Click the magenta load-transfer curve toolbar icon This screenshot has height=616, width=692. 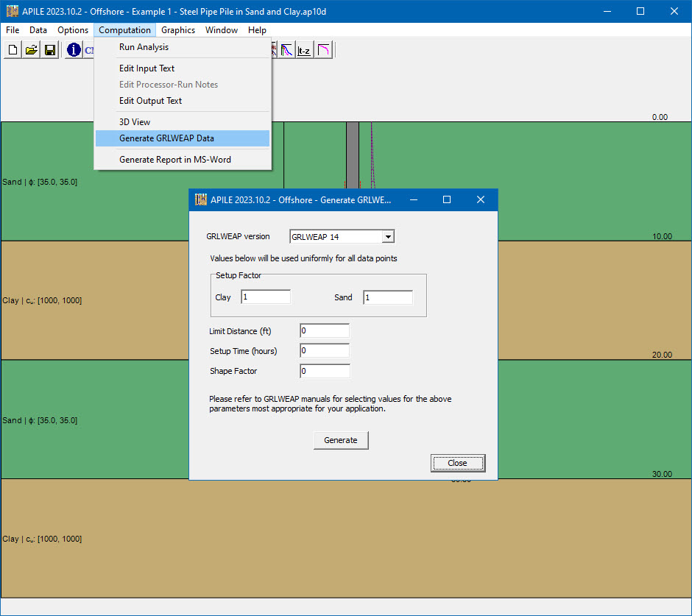pyautogui.click(x=324, y=49)
